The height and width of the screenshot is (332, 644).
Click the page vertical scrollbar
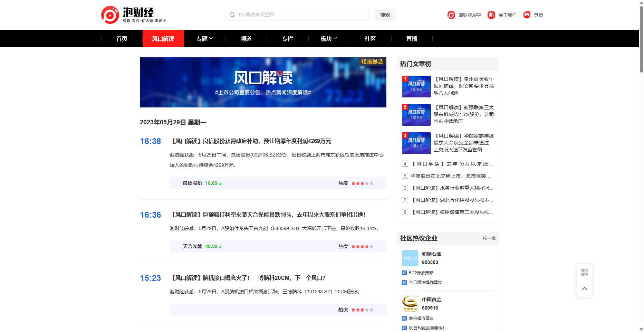(x=641, y=39)
